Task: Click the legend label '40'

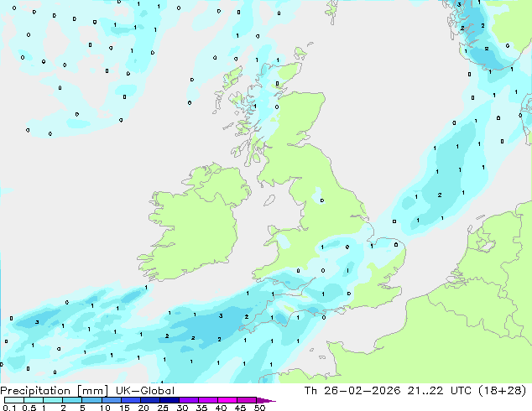Action: pyautogui.click(x=221, y=408)
